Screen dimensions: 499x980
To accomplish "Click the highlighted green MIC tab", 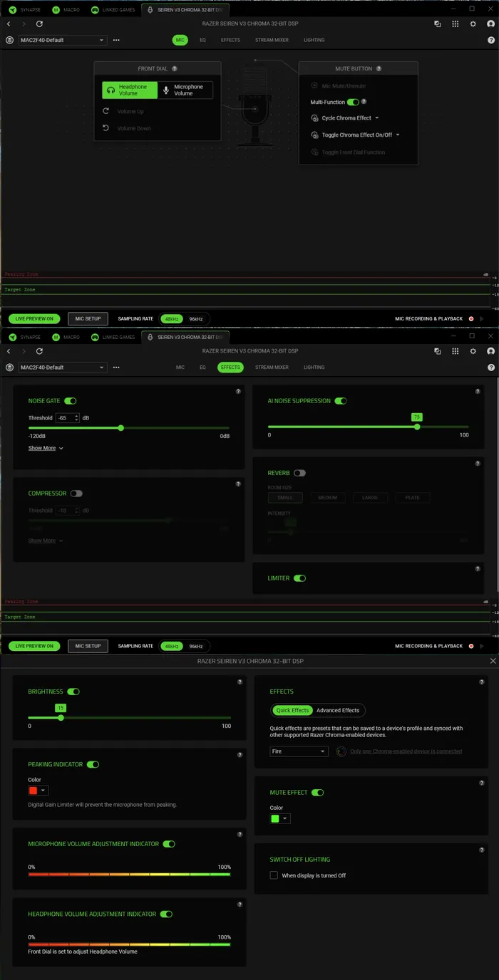I will click(180, 40).
